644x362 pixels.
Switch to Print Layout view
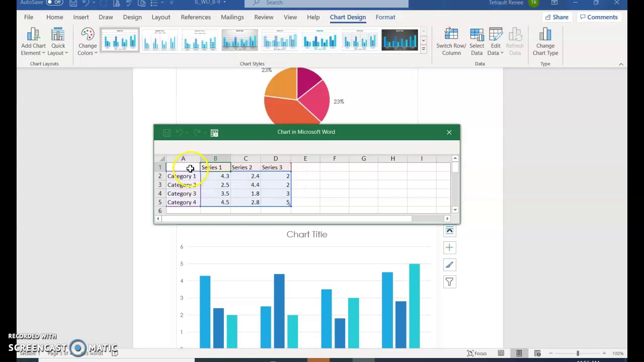click(519, 353)
